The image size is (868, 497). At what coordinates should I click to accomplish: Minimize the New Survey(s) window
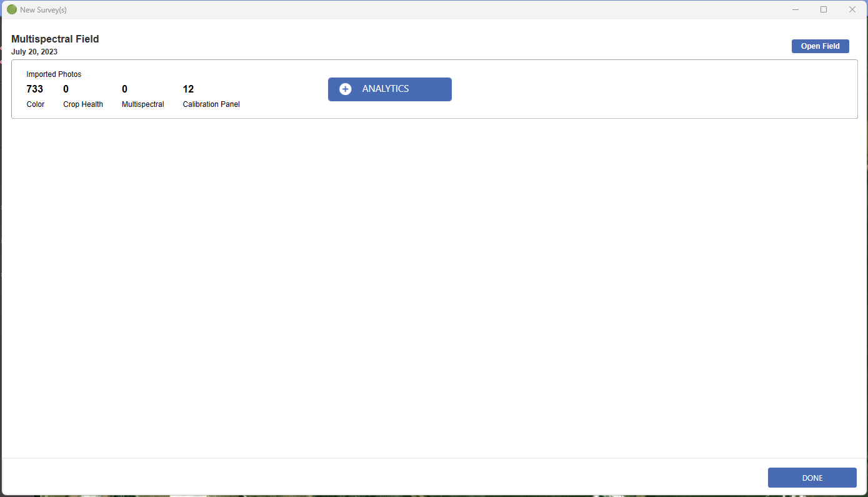(x=796, y=9)
